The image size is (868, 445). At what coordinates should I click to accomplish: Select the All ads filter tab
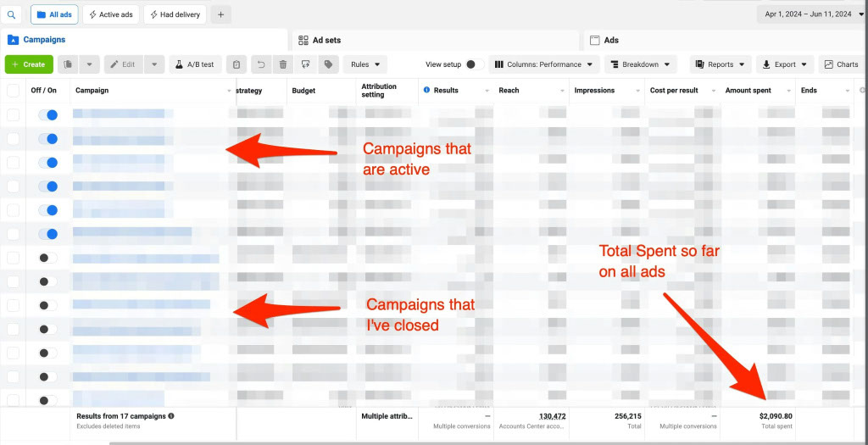[54, 14]
